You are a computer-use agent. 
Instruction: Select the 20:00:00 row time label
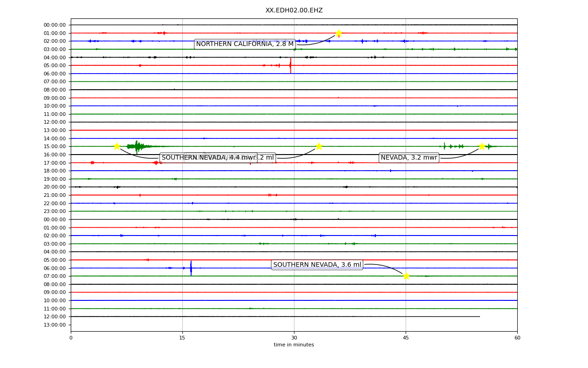[55, 187]
